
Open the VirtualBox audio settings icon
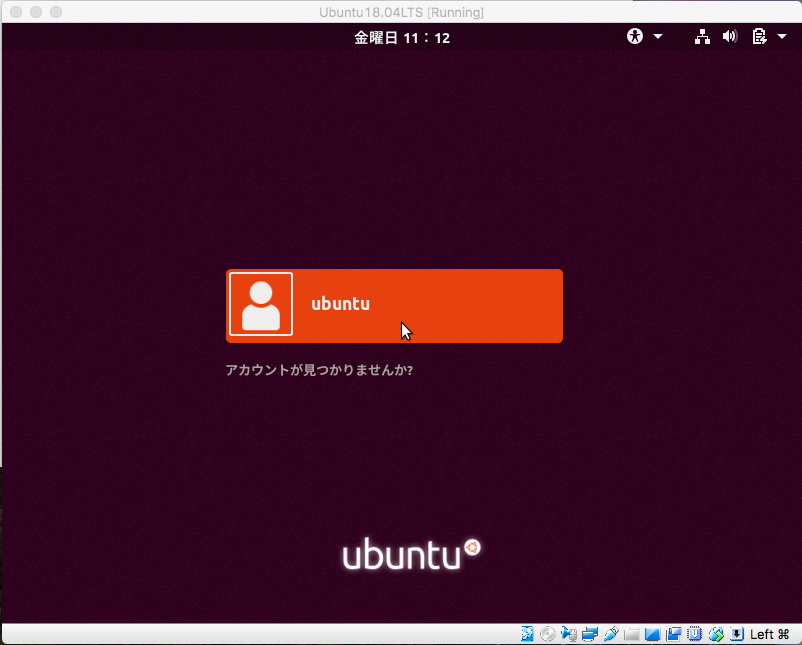click(x=569, y=634)
